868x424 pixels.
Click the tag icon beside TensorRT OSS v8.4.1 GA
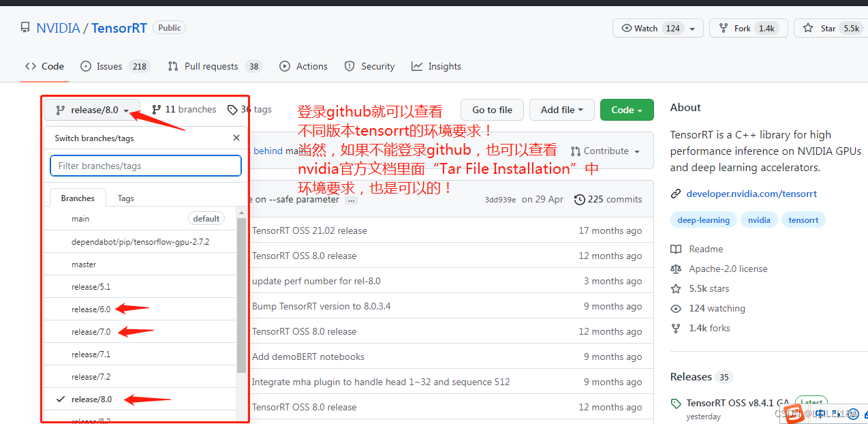tap(676, 403)
